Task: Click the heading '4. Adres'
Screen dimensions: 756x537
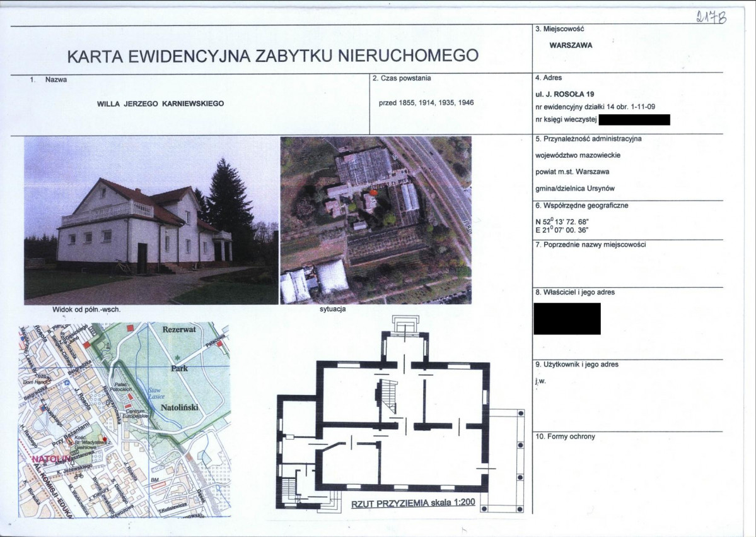Action: pos(548,78)
